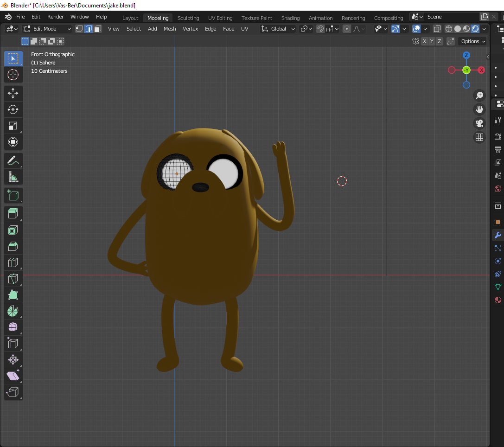Open the viewport shading options arrow
The height and width of the screenshot is (447, 504).
484,29
